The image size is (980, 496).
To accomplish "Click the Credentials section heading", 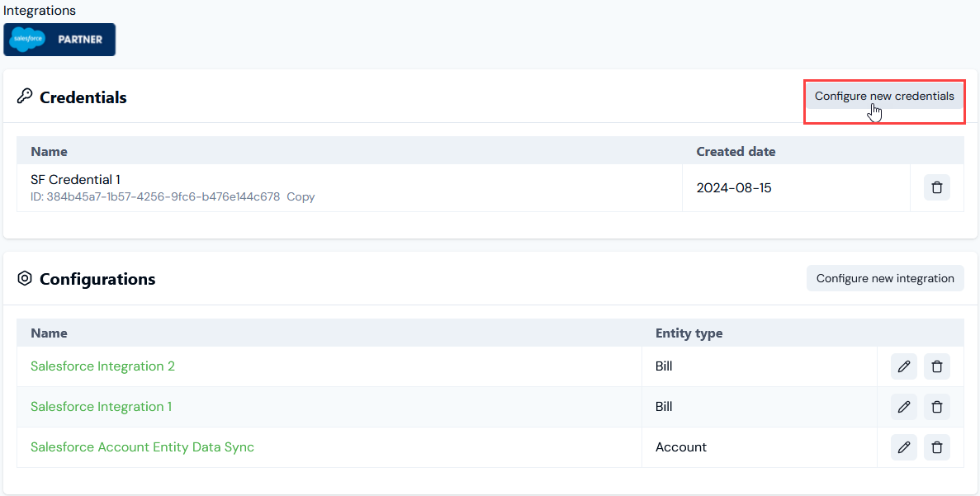I will (x=83, y=97).
